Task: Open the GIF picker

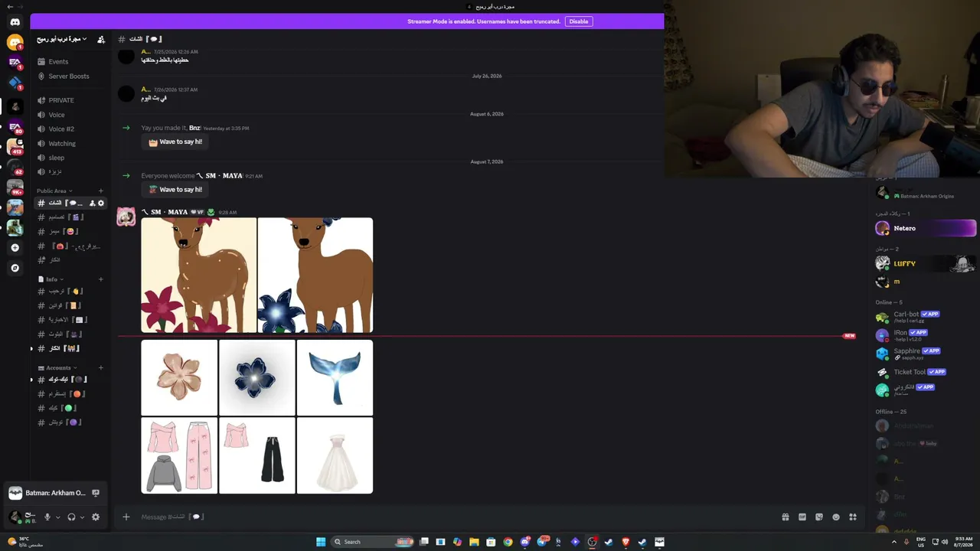Action: 802,517
